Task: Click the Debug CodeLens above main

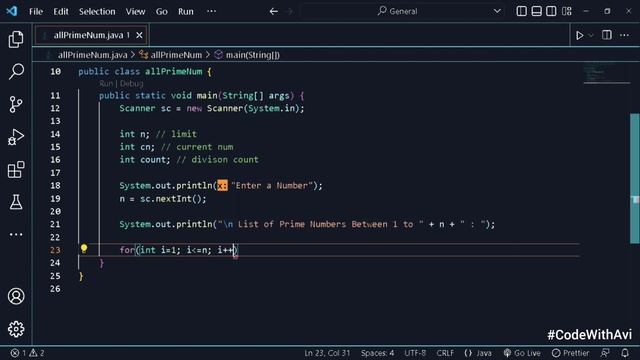Action: 131,83
